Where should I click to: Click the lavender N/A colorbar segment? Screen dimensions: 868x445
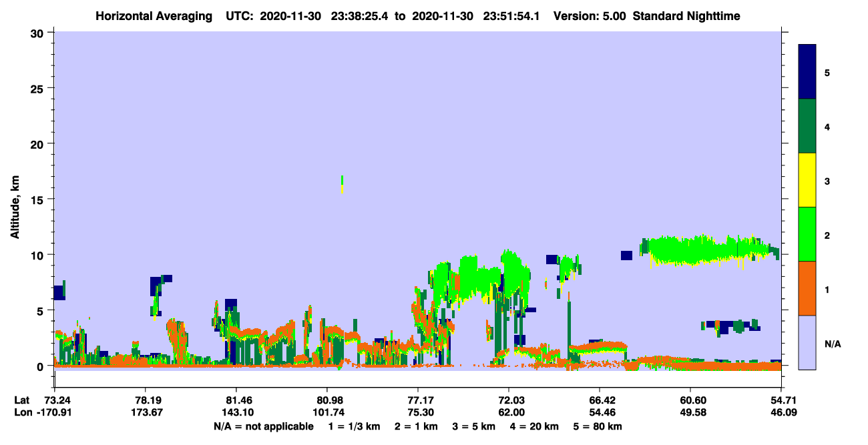pyautogui.click(x=807, y=342)
